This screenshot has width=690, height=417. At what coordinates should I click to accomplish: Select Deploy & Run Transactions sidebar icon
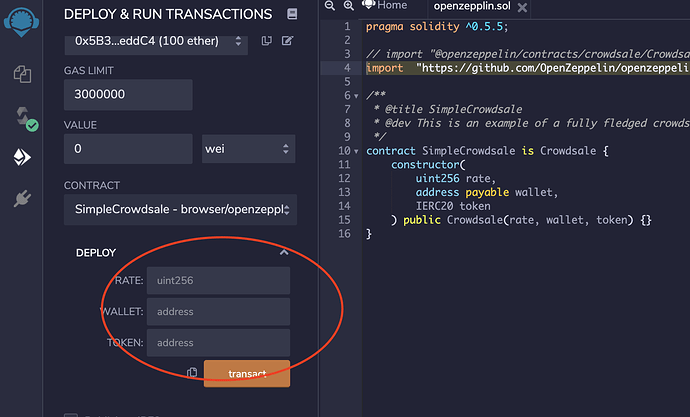22,157
